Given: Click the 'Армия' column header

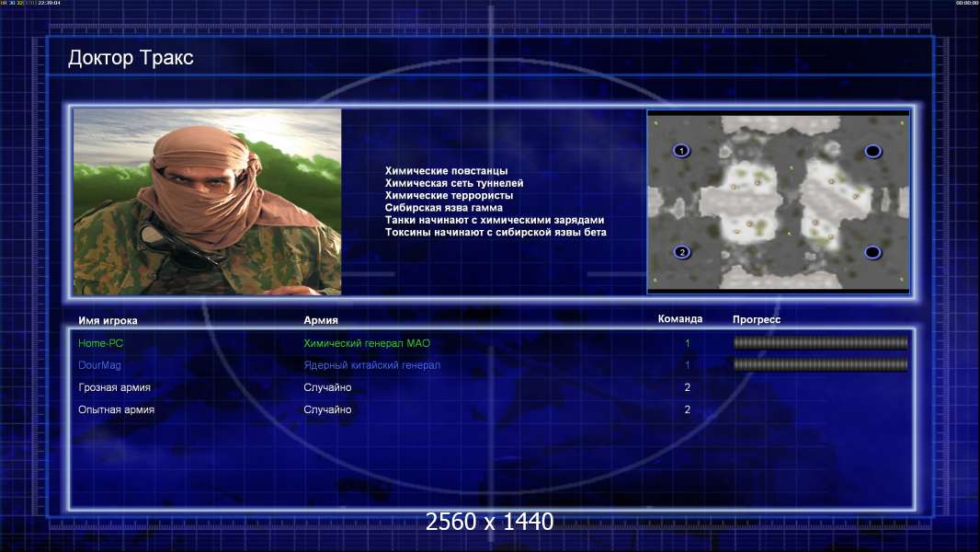Looking at the screenshot, I should (321, 320).
